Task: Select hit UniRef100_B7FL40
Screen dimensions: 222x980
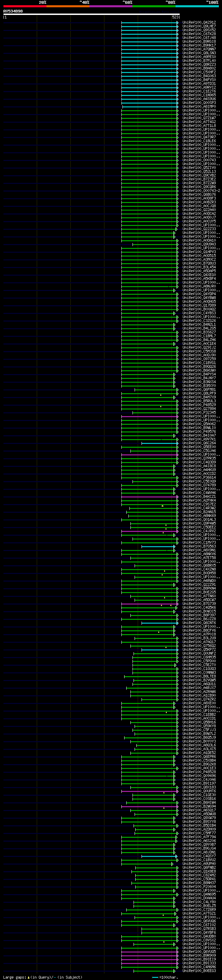Action: (x=199, y=60)
